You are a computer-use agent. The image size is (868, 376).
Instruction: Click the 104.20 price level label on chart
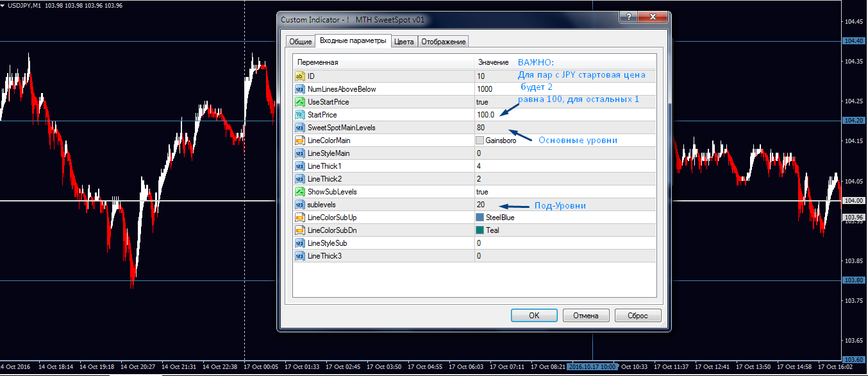(854, 121)
